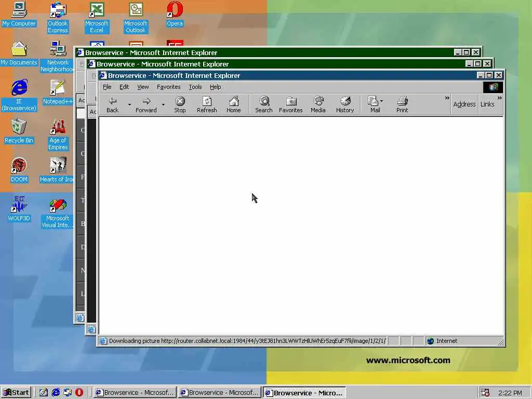
Task: Open the Favorites menu
Action: (x=168, y=87)
